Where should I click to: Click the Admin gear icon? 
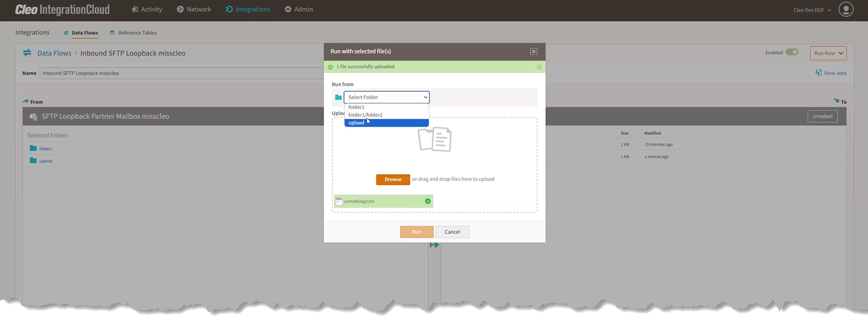point(288,9)
